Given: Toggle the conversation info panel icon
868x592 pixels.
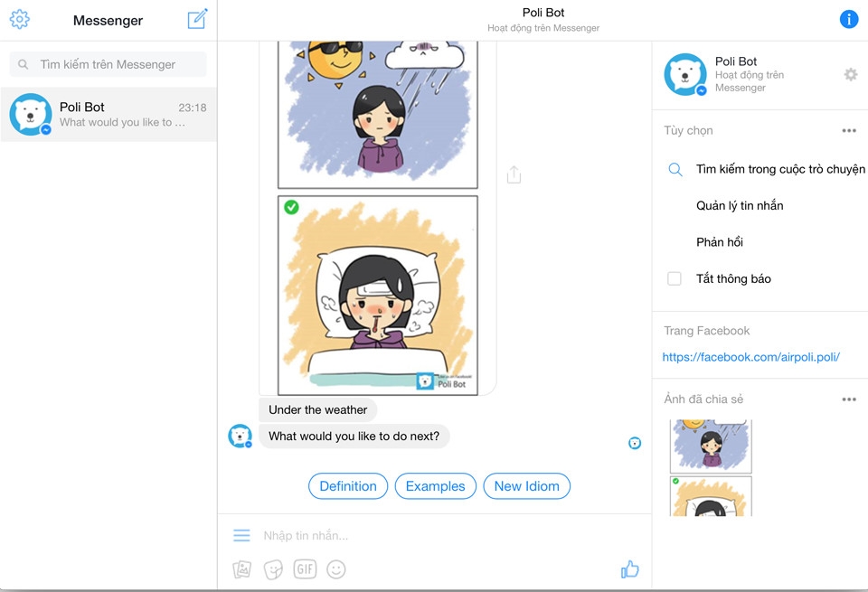Looking at the screenshot, I should [x=849, y=19].
